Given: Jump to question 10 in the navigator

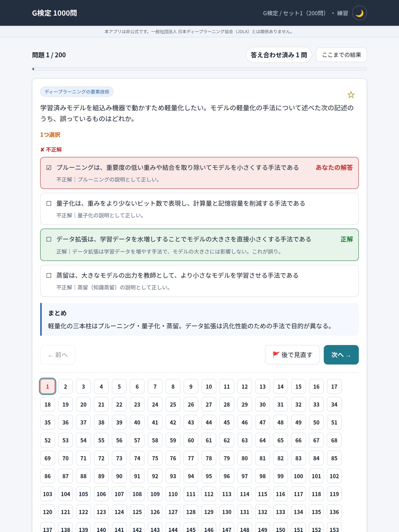Looking at the screenshot, I should (209, 386).
